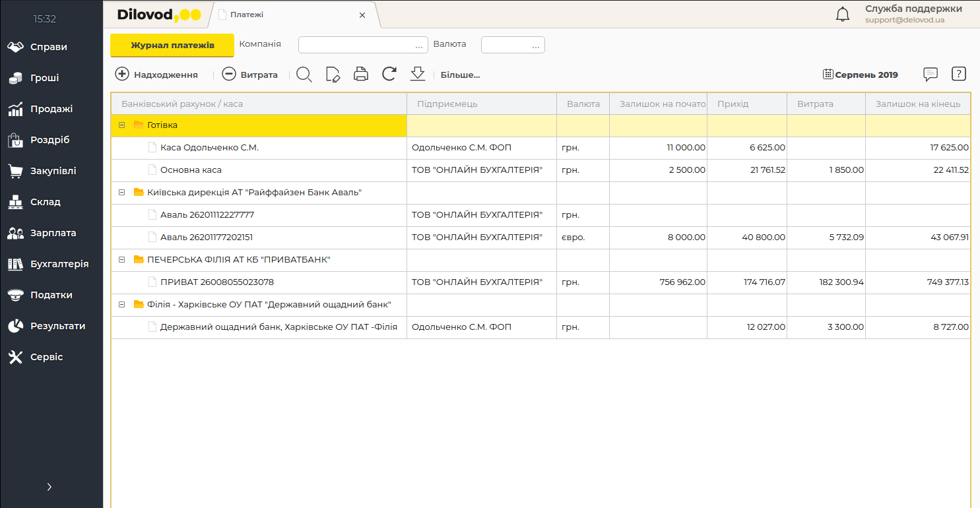Open the Валюта selector field
Viewport: 980px width, 508px height.
pos(513,45)
